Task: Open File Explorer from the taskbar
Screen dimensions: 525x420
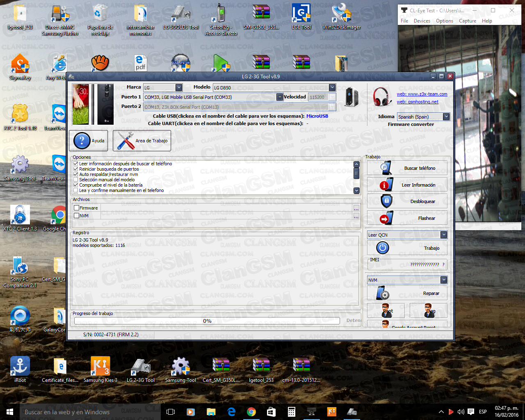Action: 211,412
